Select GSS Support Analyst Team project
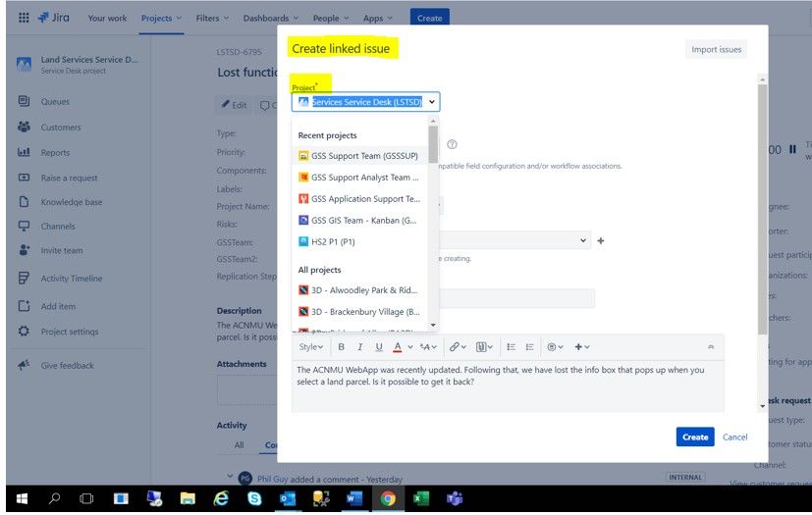Image resolution: width=812 pixels, height=515 pixels. coord(360,178)
